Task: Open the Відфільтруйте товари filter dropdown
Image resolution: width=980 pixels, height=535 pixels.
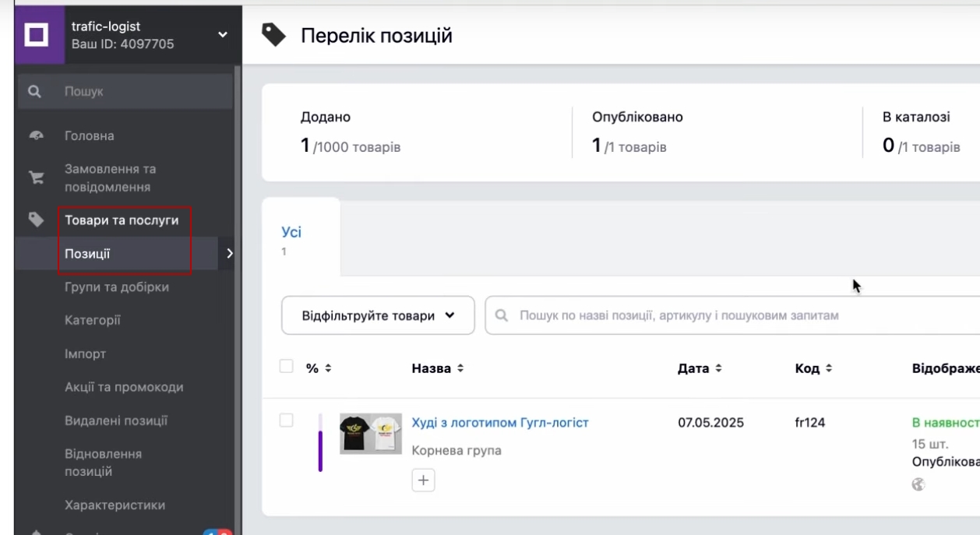Action: click(378, 315)
